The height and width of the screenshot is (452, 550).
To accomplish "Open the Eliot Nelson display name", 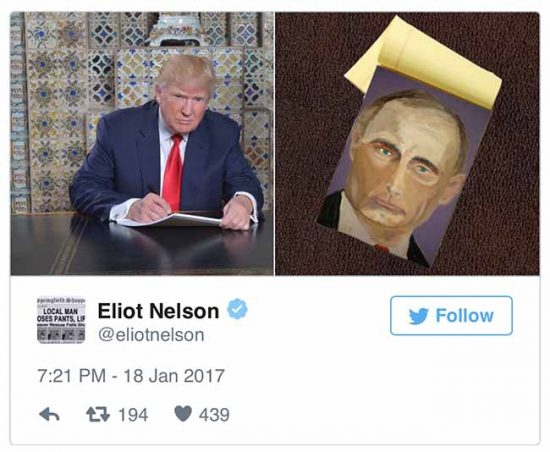I will pyautogui.click(x=158, y=311).
